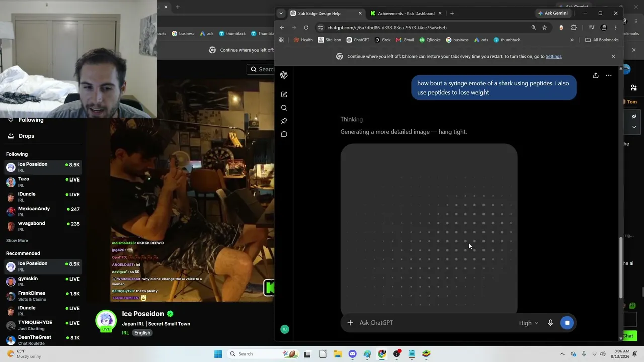This screenshot has height=362, width=644.
Task: Open the Windows Start menu
Action: 218,354
